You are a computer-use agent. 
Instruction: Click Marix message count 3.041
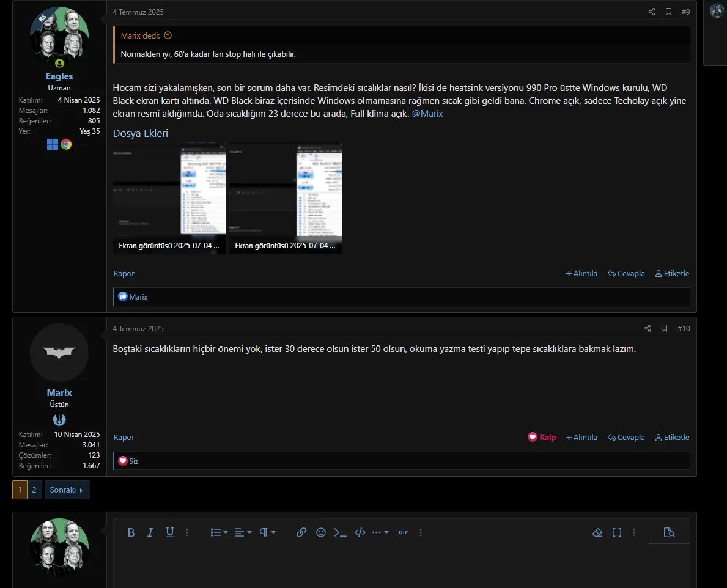[91, 445]
